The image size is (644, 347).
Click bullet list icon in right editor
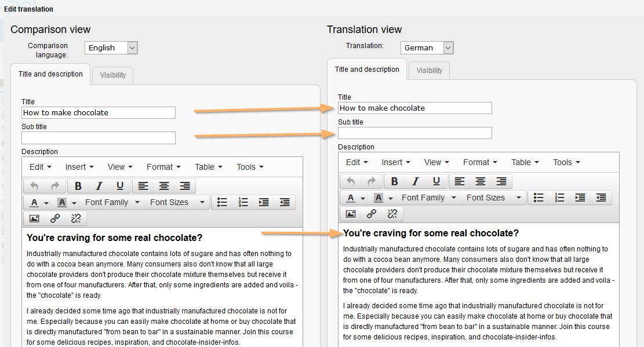pos(539,198)
